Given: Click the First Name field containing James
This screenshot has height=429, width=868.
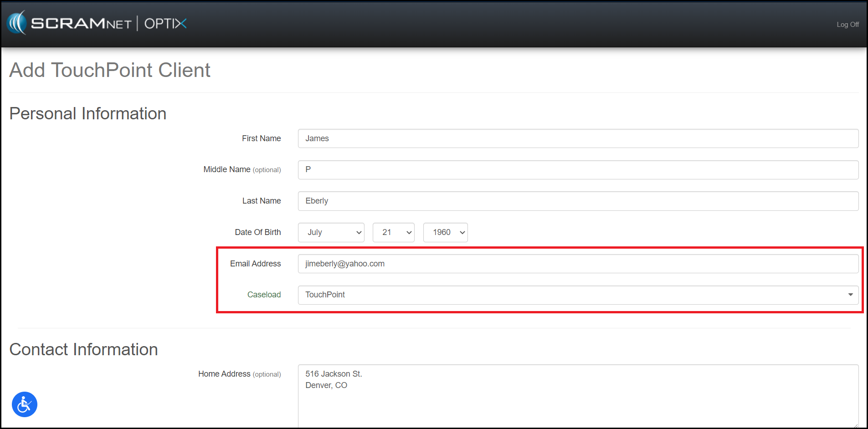Looking at the screenshot, I should click(x=578, y=138).
